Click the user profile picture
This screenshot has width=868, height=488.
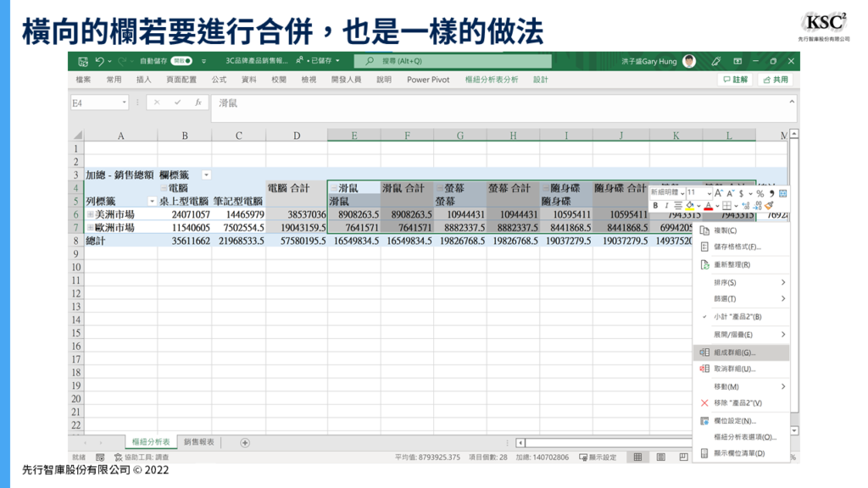(689, 61)
